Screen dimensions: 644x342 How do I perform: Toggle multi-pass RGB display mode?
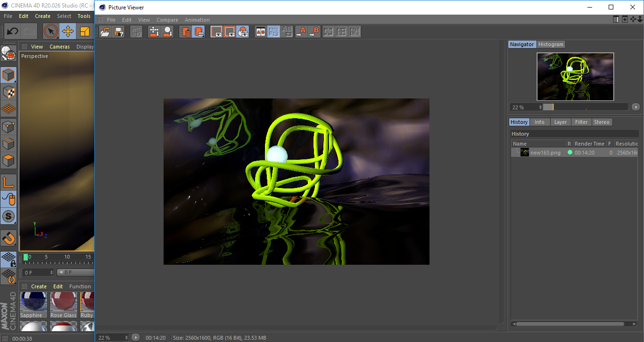(x=243, y=32)
